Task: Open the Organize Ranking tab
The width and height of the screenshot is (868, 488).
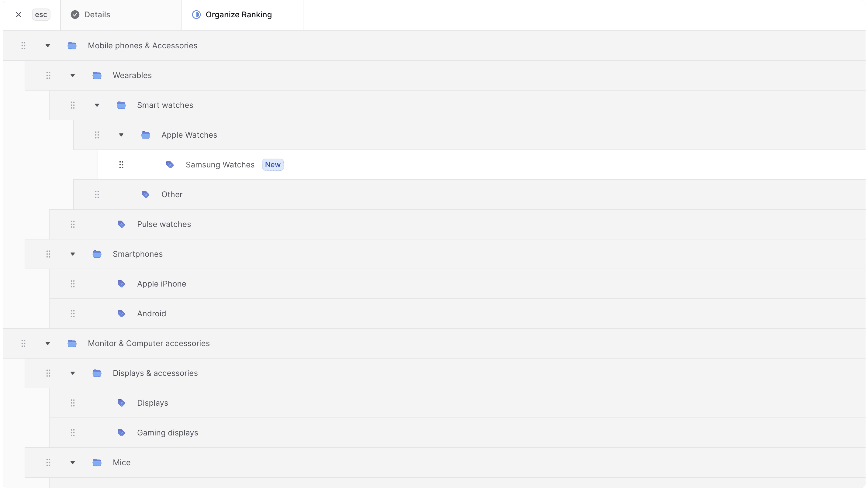Action: coord(239,15)
